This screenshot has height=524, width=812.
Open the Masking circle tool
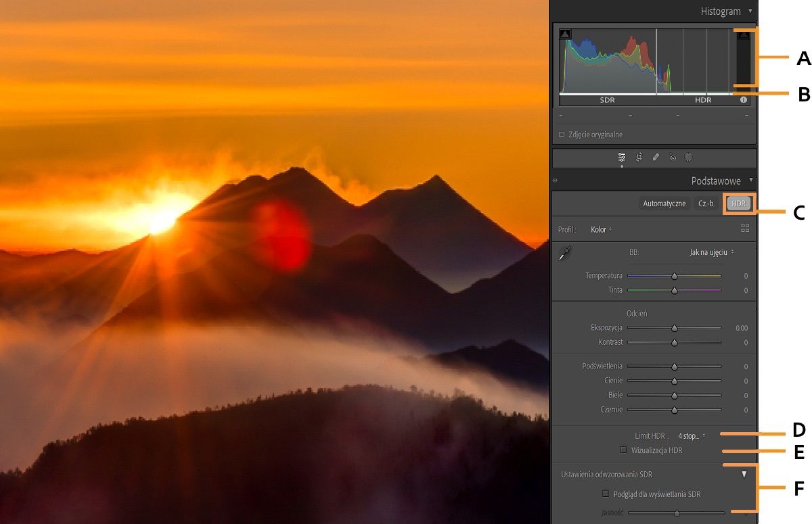click(x=688, y=157)
